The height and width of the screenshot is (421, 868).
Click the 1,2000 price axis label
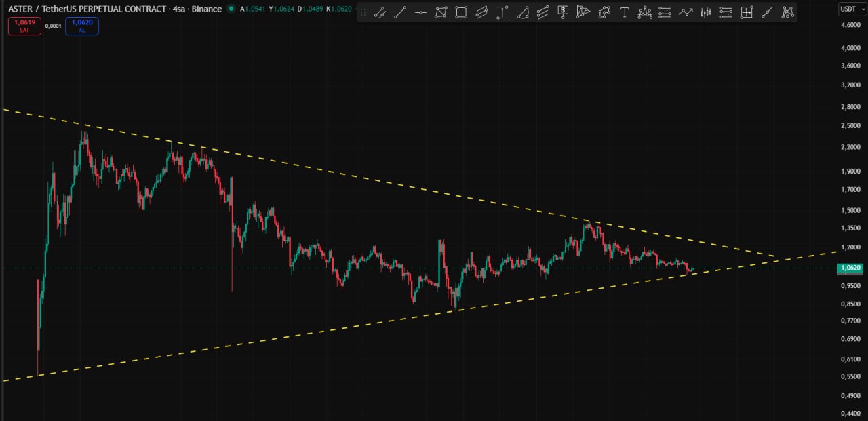point(851,247)
